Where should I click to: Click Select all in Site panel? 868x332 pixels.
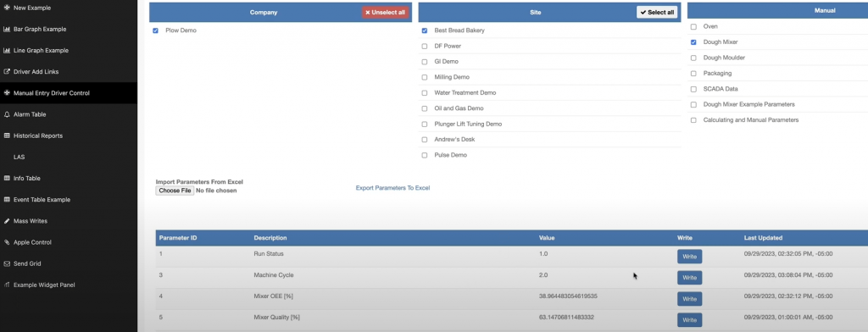[x=657, y=12]
